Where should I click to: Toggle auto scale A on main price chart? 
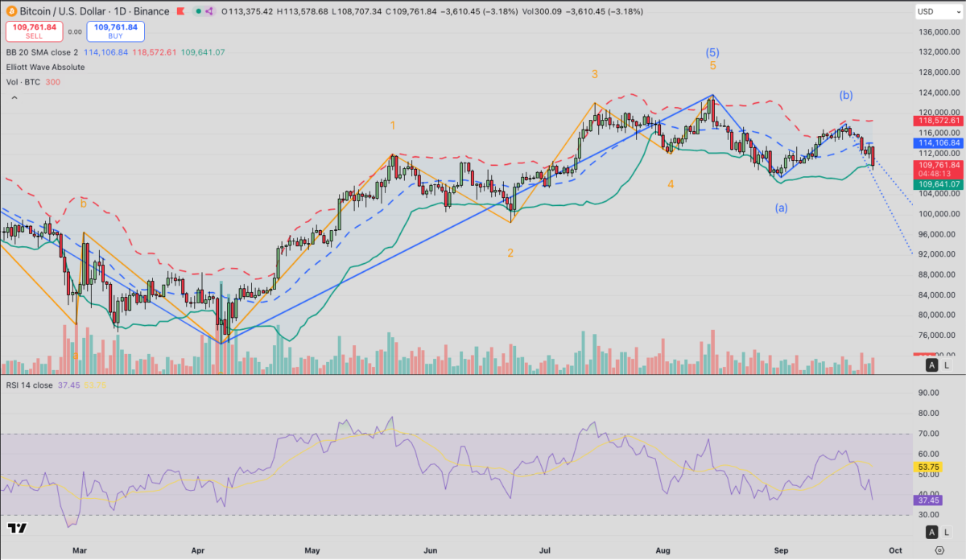click(x=932, y=365)
